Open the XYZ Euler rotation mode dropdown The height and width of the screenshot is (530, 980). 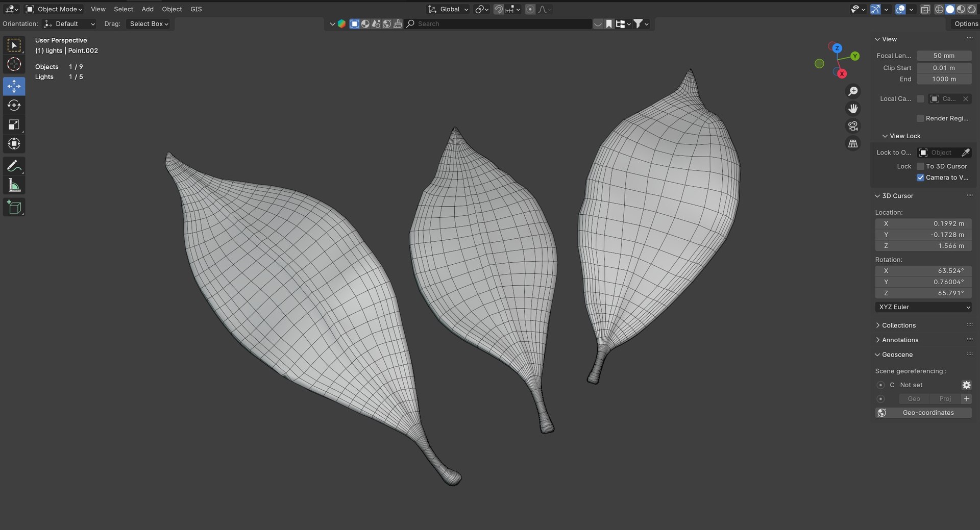[924, 307]
